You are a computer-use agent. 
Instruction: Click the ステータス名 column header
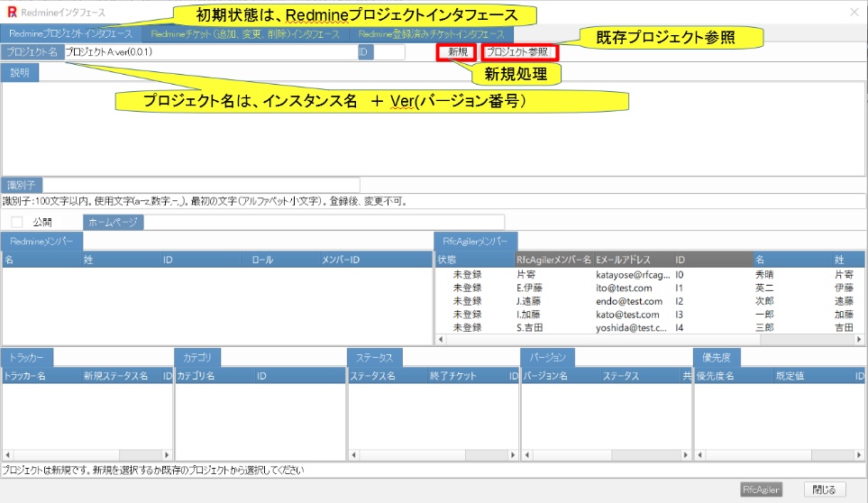coord(388,376)
